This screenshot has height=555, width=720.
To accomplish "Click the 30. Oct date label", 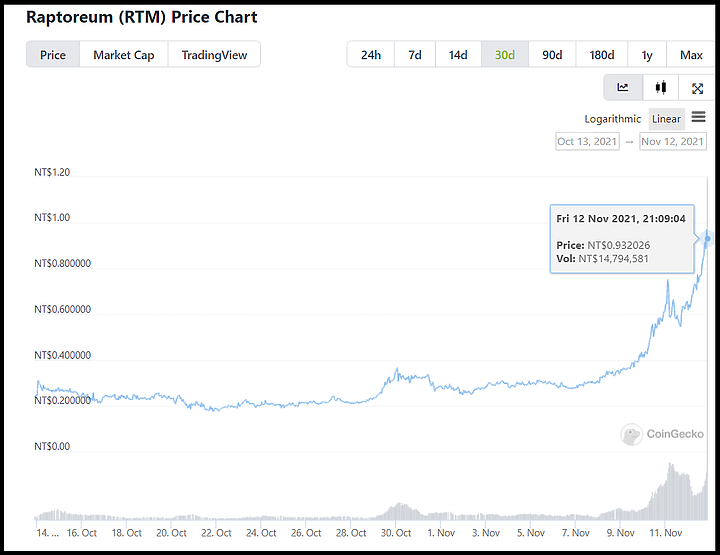I will click(x=396, y=533).
